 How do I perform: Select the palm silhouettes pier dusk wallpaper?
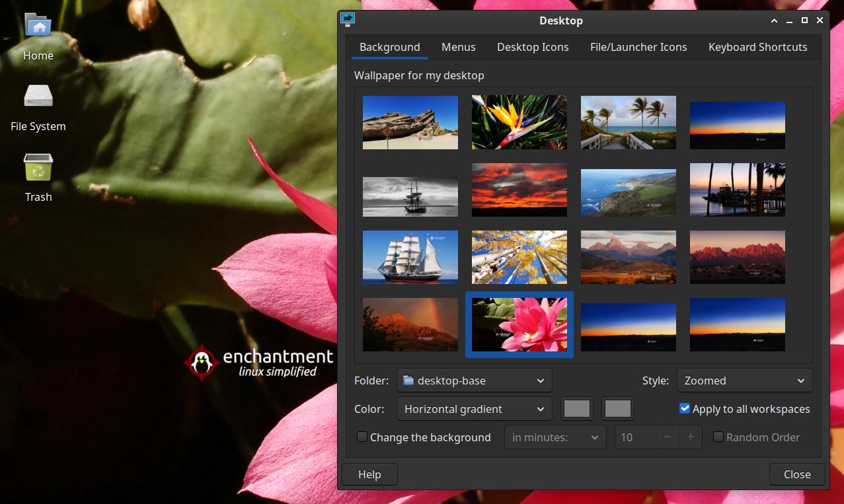pyautogui.click(x=738, y=190)
